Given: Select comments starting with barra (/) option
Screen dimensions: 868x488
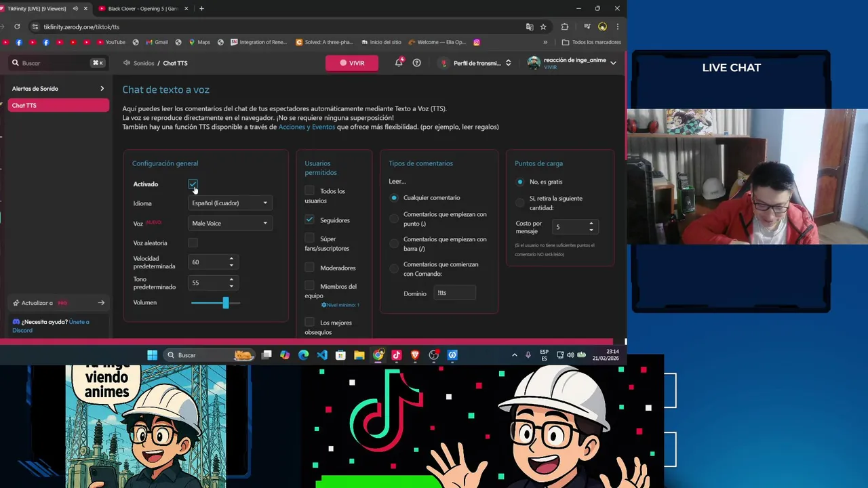Looking at the screenshot, I should click(394, 243).
